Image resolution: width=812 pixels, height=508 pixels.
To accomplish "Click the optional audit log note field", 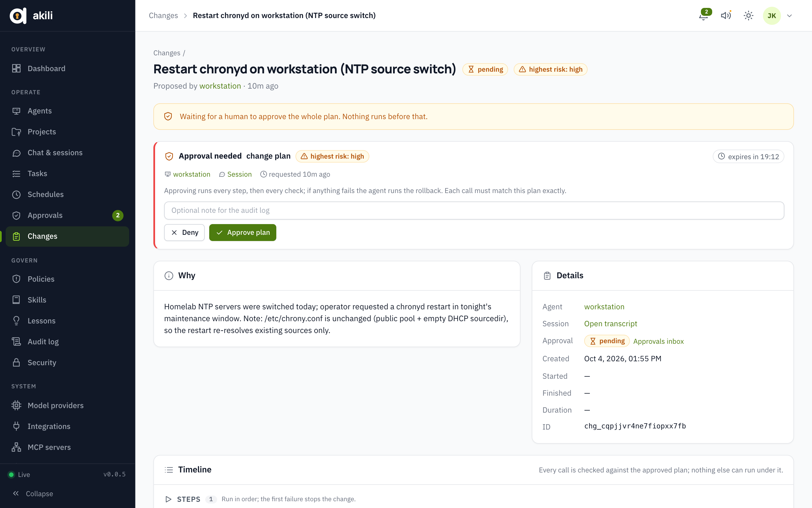I will click(x=474, y=210).
